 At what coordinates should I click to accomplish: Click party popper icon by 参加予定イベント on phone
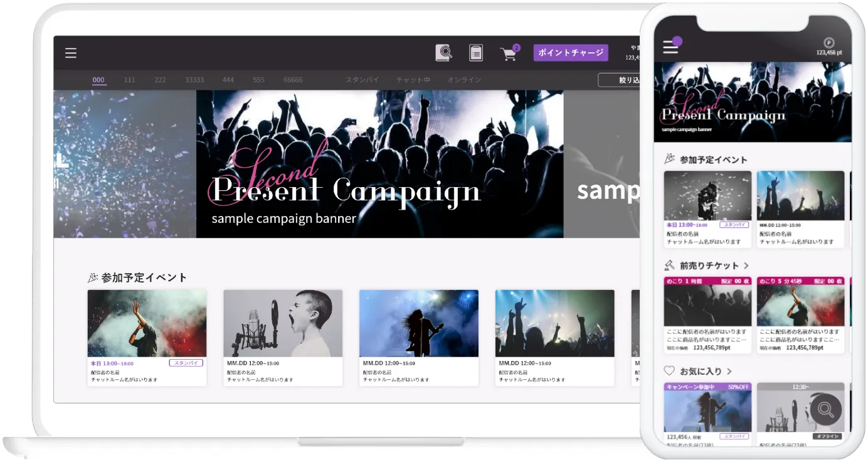tap(670, 159)
